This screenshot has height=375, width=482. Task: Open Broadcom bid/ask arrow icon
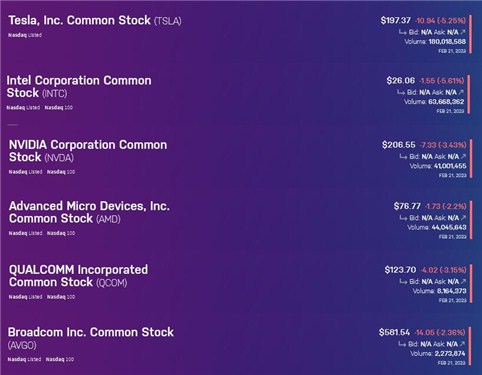click(x=462, y=344)
